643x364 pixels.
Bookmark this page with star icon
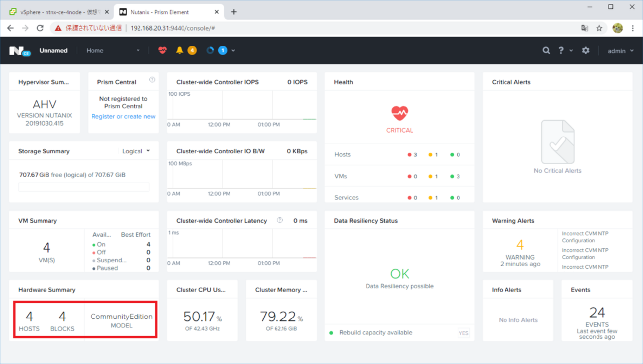coord(599,28)
